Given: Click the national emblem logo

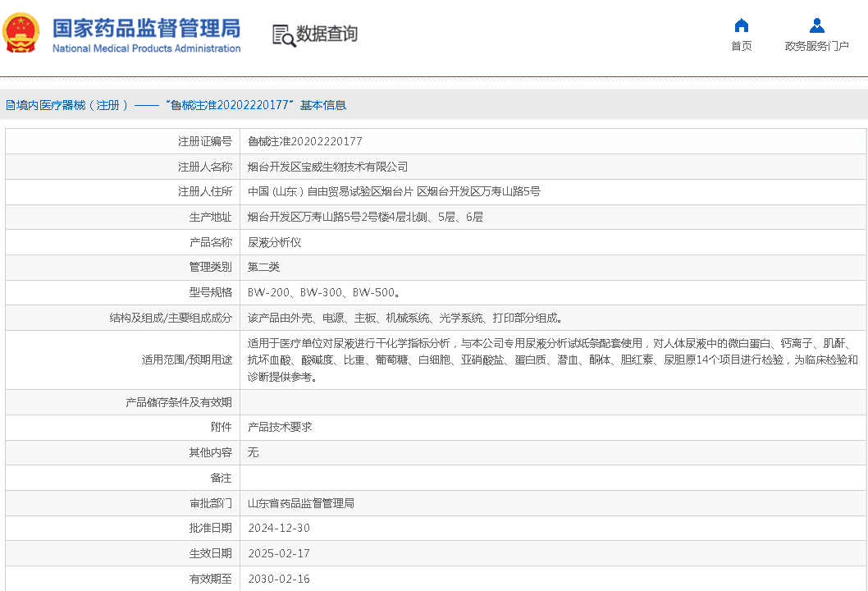Looking at the screenshot, I should [21, 34].
